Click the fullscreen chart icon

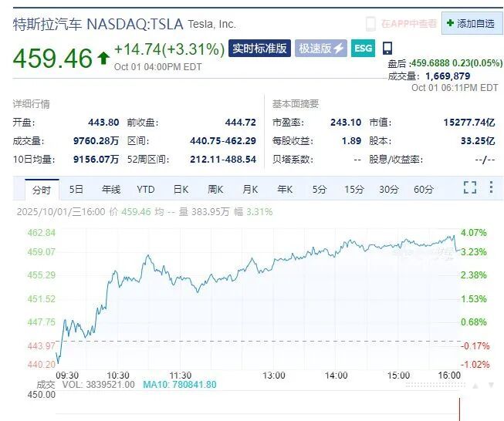pos(469,187)
